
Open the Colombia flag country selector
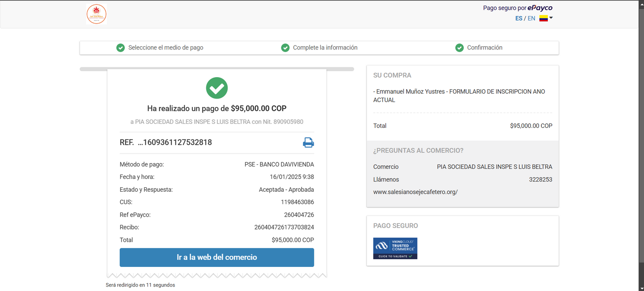(x=546, y=18)
